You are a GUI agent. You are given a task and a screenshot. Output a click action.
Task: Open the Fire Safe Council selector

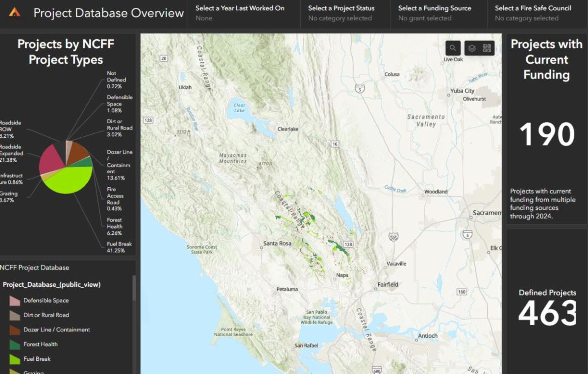click(533, 13)
